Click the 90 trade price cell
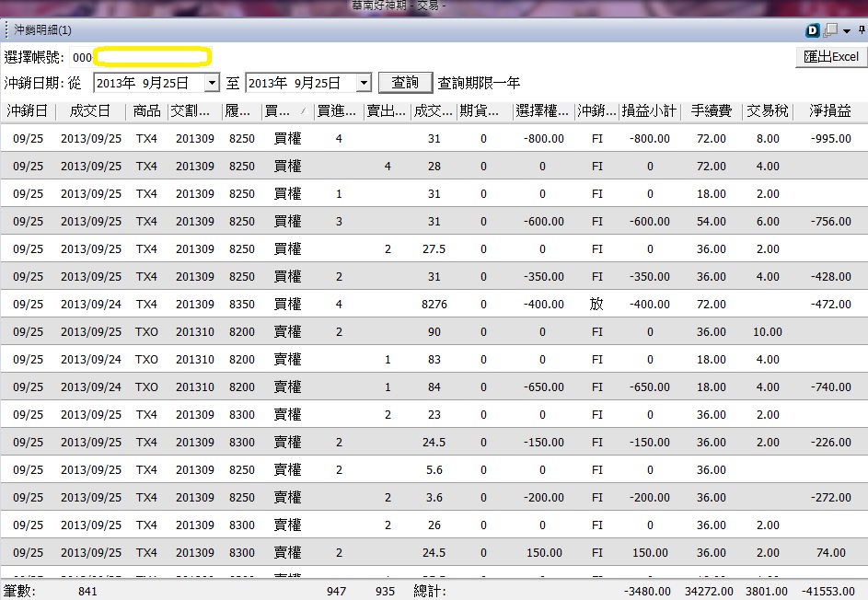Image resolution: width=868 pixels, height=600 pixels. point(434,331)
